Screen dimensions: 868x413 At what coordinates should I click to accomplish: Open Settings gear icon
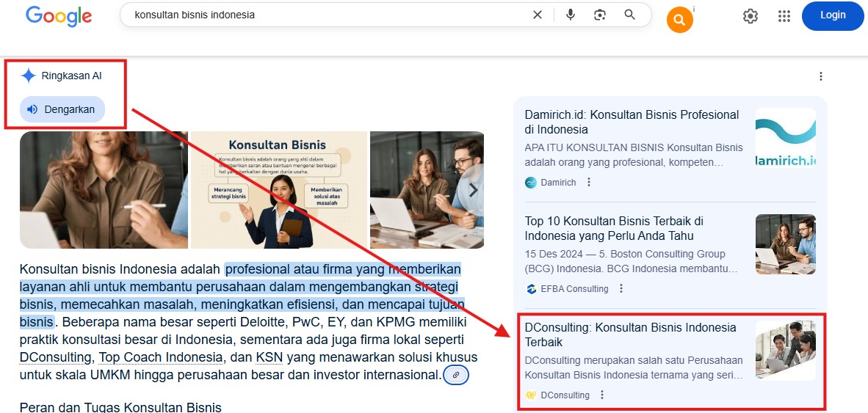[750, 16]
